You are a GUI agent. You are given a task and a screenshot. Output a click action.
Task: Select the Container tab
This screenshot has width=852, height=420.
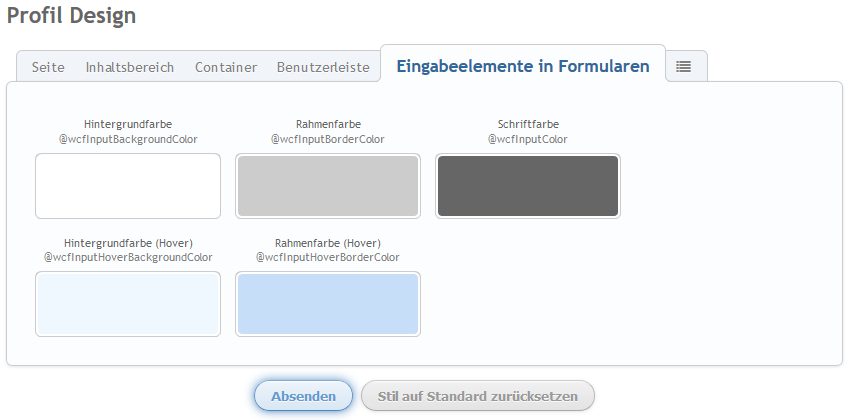point(226,67)
